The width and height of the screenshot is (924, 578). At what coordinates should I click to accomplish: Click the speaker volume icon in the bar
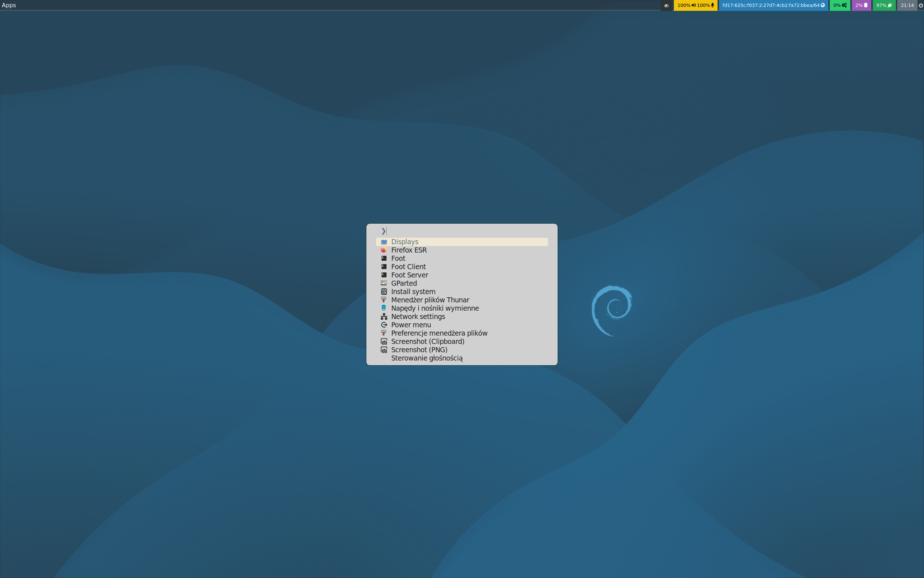(x=693, y=5)
